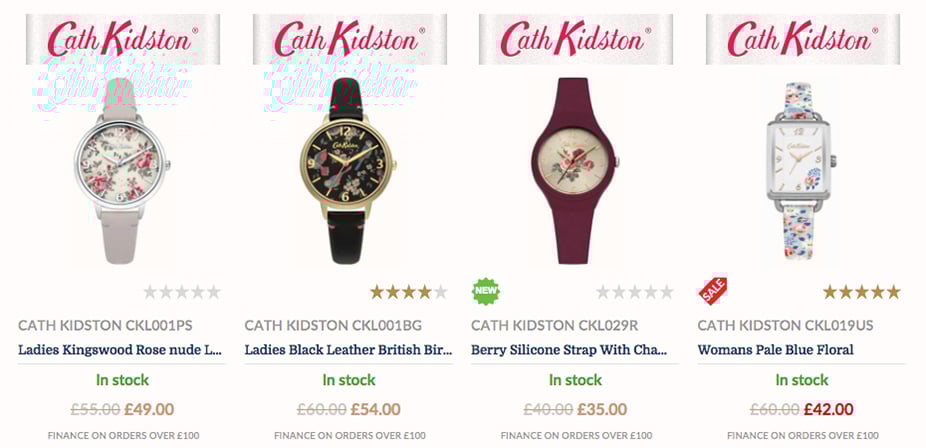926x448 pixels.
Task: Click the CATH KIDSTON CKL029R model heading
Action: pos(555,325)
